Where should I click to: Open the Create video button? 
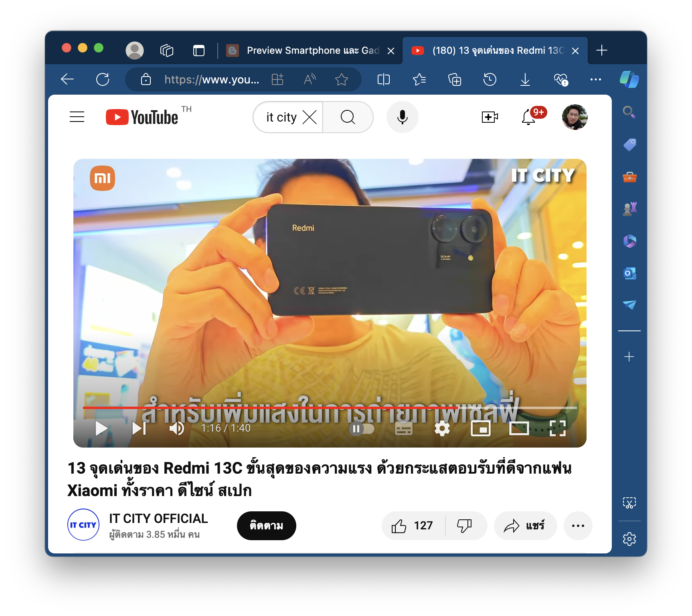point(490,117)
